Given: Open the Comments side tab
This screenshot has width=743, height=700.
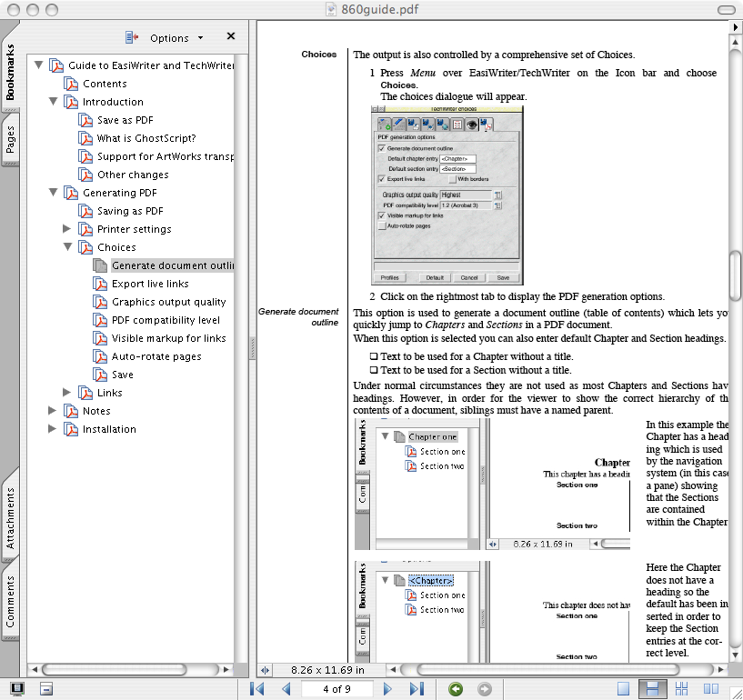Looking at the screenshot, I should pos(10,601).
